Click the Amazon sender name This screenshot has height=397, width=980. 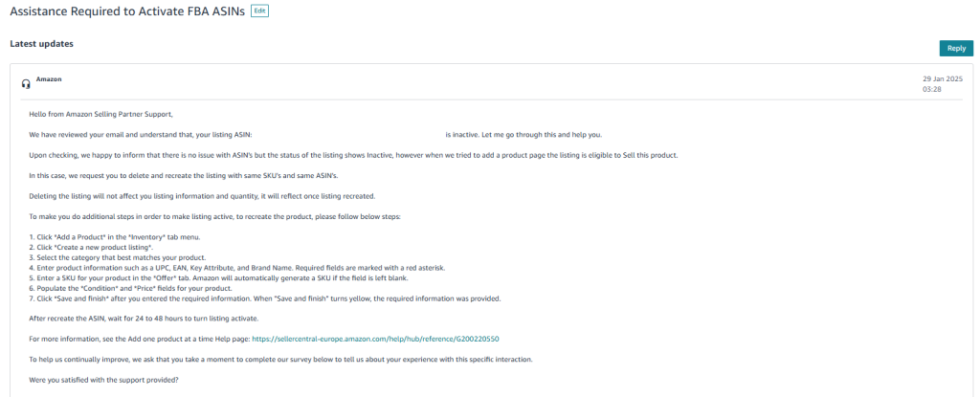click(49, 79)
